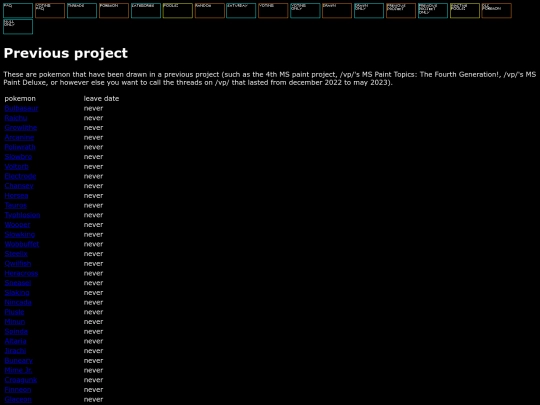Click the Slaking link
Viewport: 540px width, 405px height.
(17, 292)
